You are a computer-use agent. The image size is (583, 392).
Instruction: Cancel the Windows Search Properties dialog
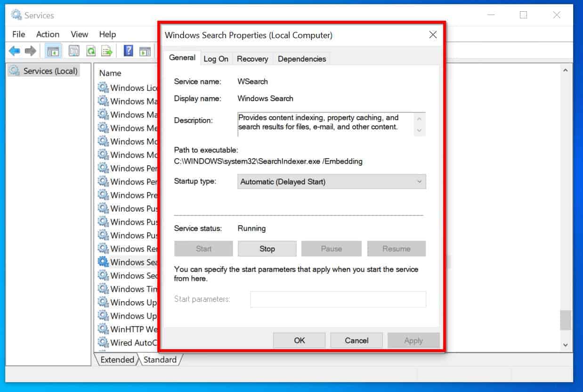click(356, 340)
